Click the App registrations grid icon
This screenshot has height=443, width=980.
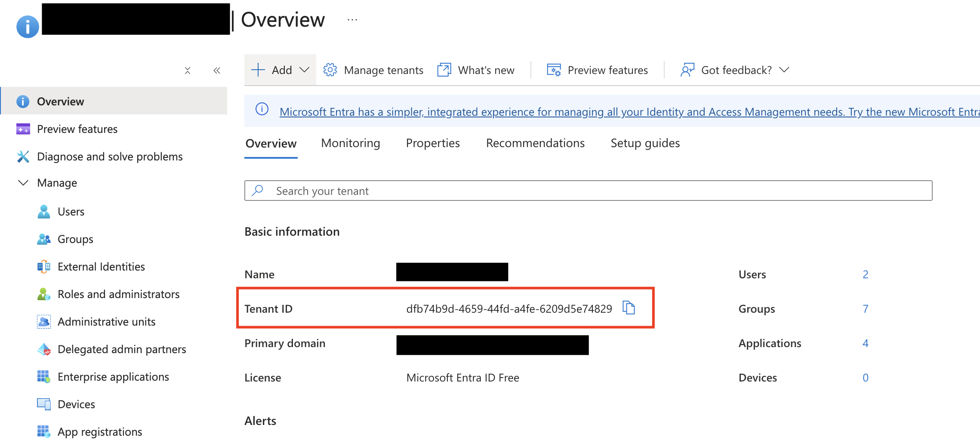(x=43, y=431)
